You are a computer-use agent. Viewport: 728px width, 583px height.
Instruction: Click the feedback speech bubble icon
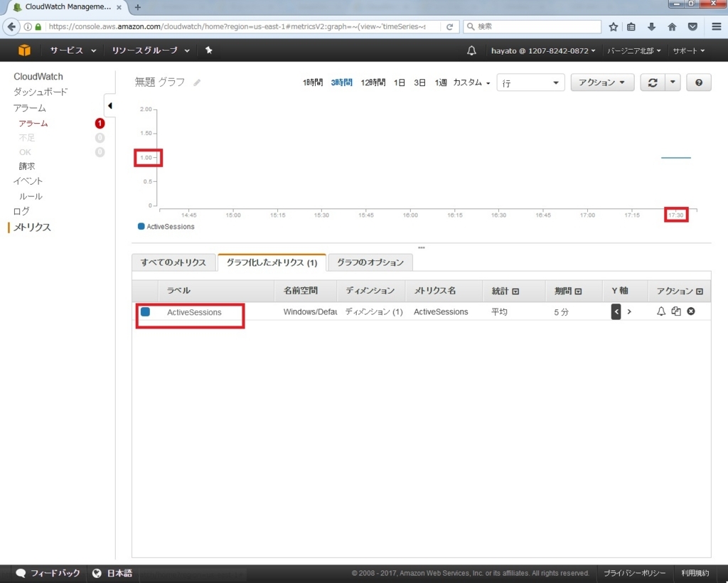(x=21, y=573)
